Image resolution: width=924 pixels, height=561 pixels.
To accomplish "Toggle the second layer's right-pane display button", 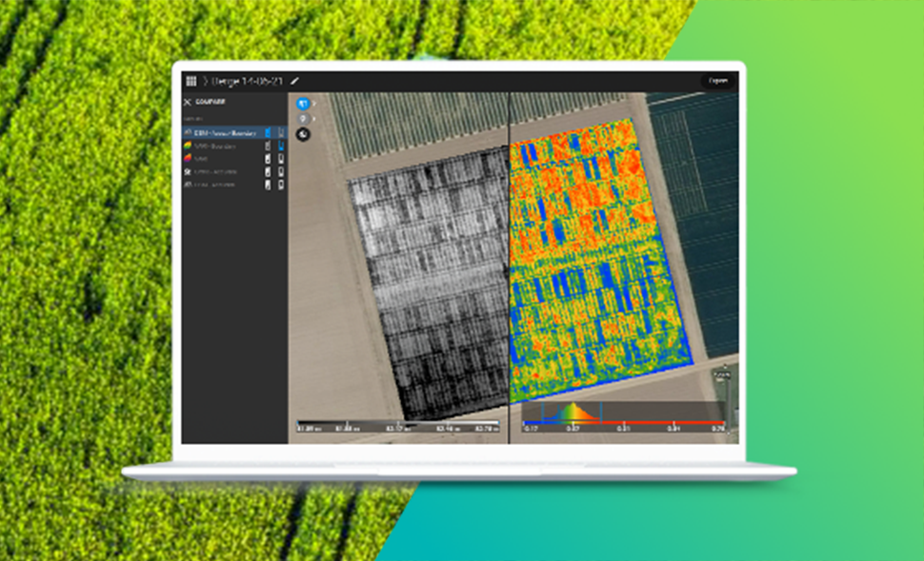I will tap(281, 146).
